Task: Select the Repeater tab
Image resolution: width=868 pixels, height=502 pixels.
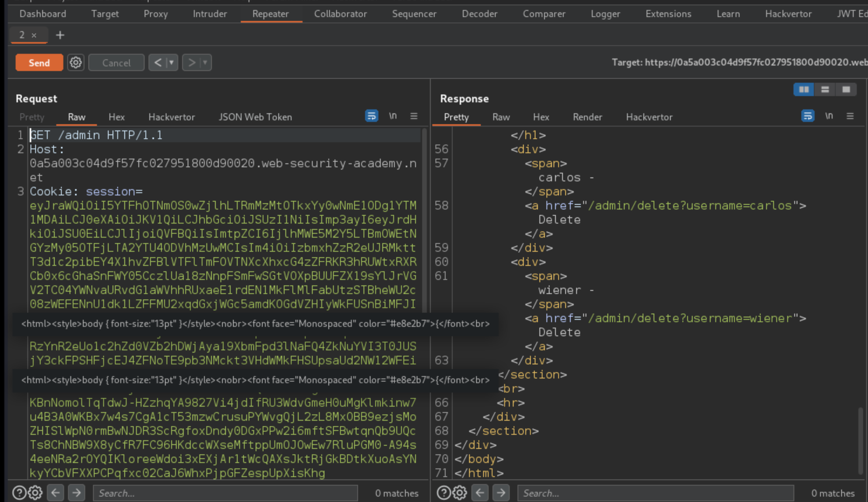Action: [x=270, y=14]
